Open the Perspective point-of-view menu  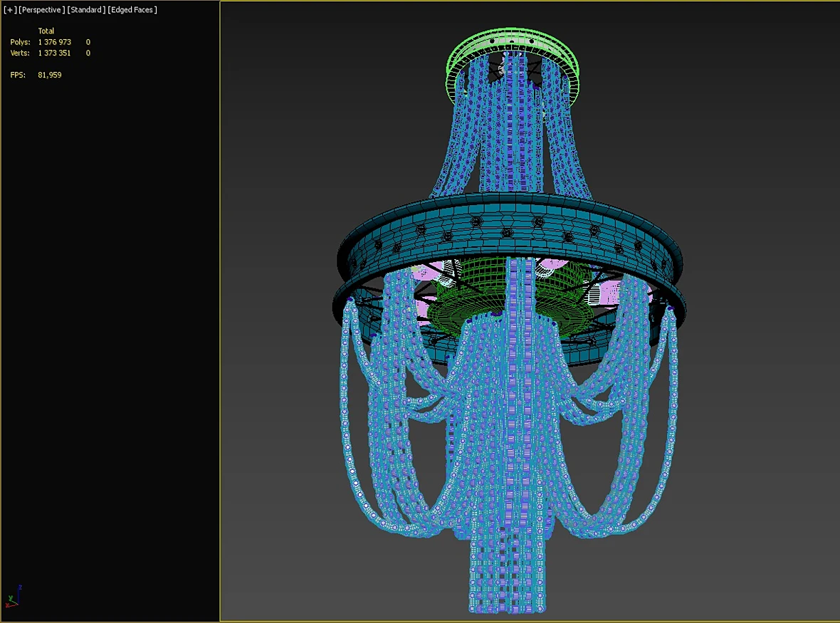42,10
